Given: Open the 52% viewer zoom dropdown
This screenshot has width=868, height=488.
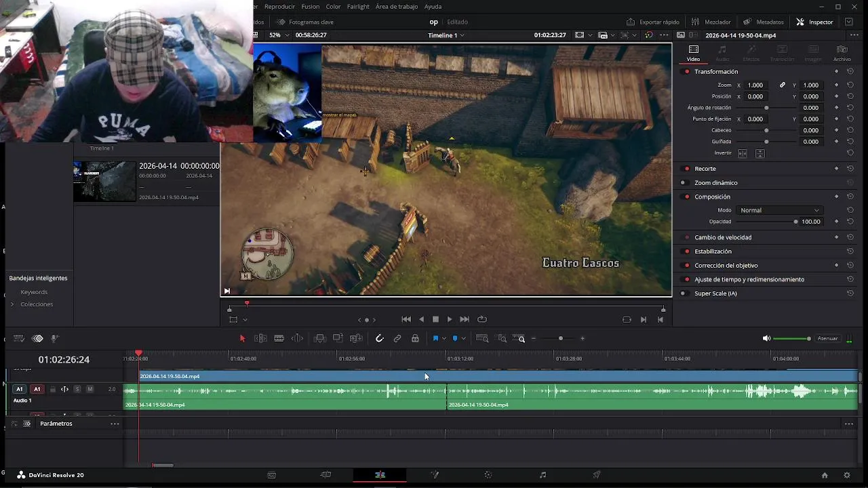Looking at the screenshot, I should [x=279, y=35].
